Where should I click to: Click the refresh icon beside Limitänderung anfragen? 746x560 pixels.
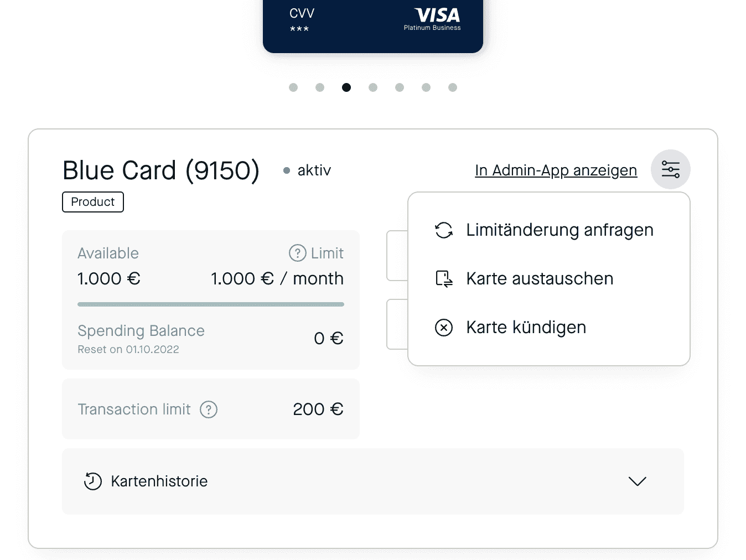443,230
